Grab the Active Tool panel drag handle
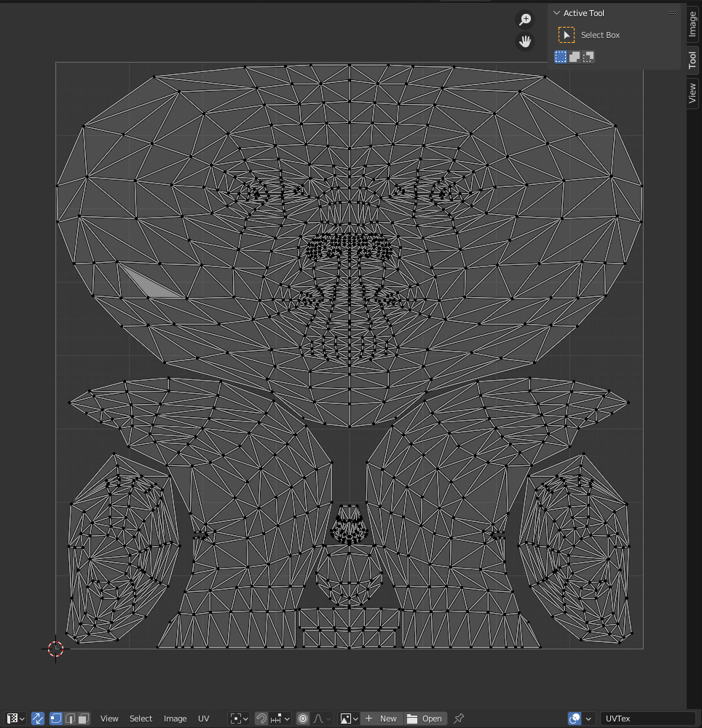 [672, 12]
